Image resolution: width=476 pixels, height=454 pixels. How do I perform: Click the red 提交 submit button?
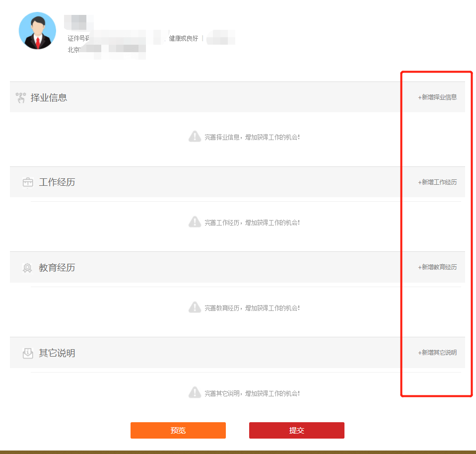pos(296,430)
